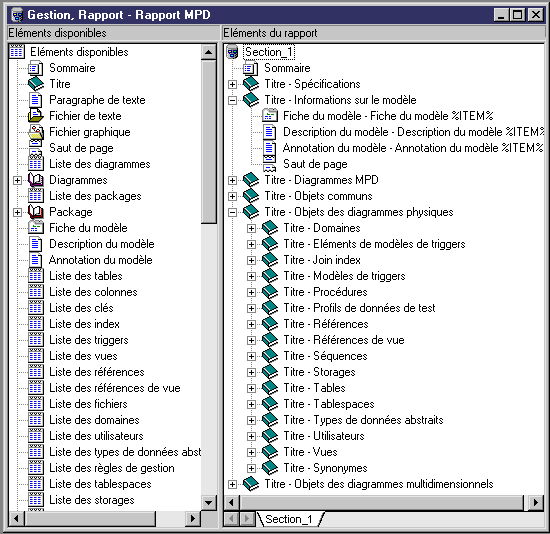Image resolution: width=550 pixels, height=534 pixels.
Task: Click the Titre book icon in left panel
Action: pyautogui.click(x=36, y=84)
